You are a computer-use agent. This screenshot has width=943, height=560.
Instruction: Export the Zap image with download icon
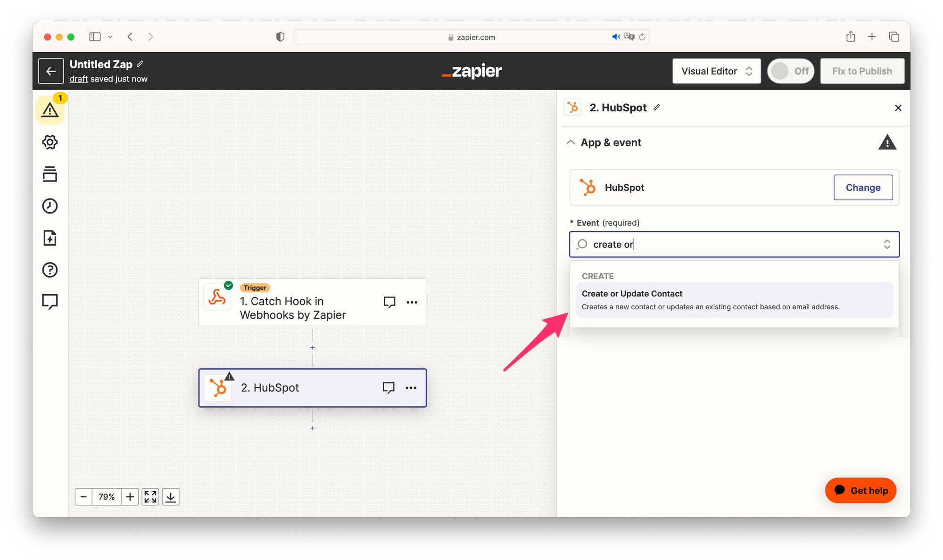tap(171, 497)
